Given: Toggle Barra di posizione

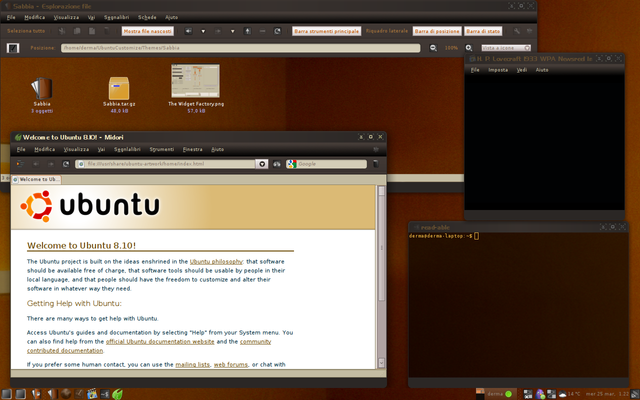Looking at the screenshot, I should tap(437, 31).
